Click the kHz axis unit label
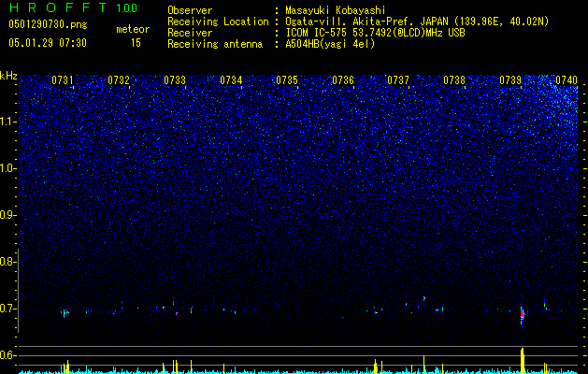 click(x=8, y=76)
